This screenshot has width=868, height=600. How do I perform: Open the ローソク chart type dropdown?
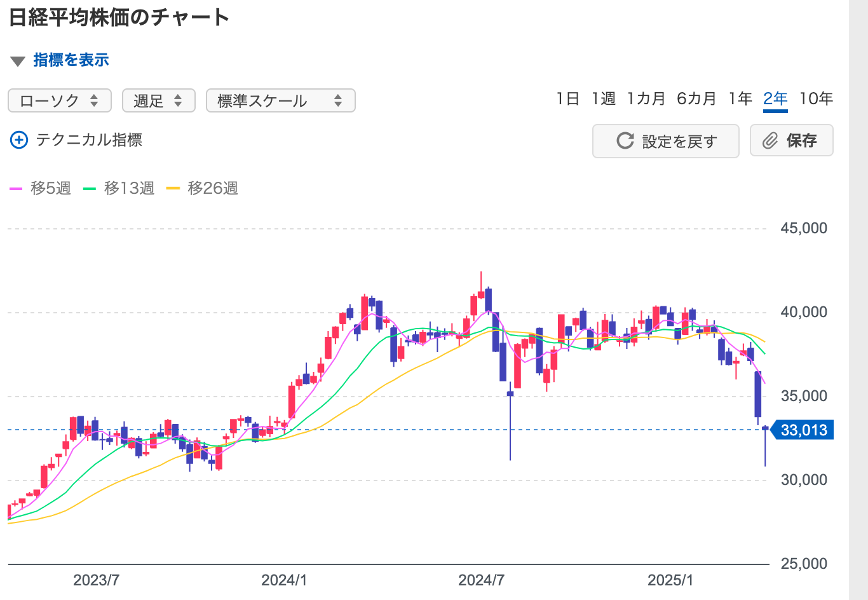pos(60,100)
